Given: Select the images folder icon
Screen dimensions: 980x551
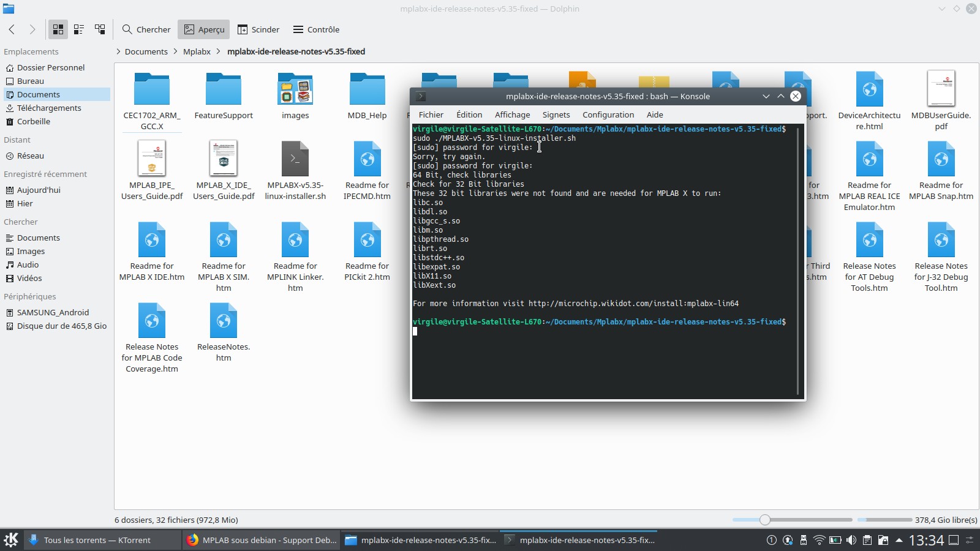Looking at the screenshot, I should [295, 89].
